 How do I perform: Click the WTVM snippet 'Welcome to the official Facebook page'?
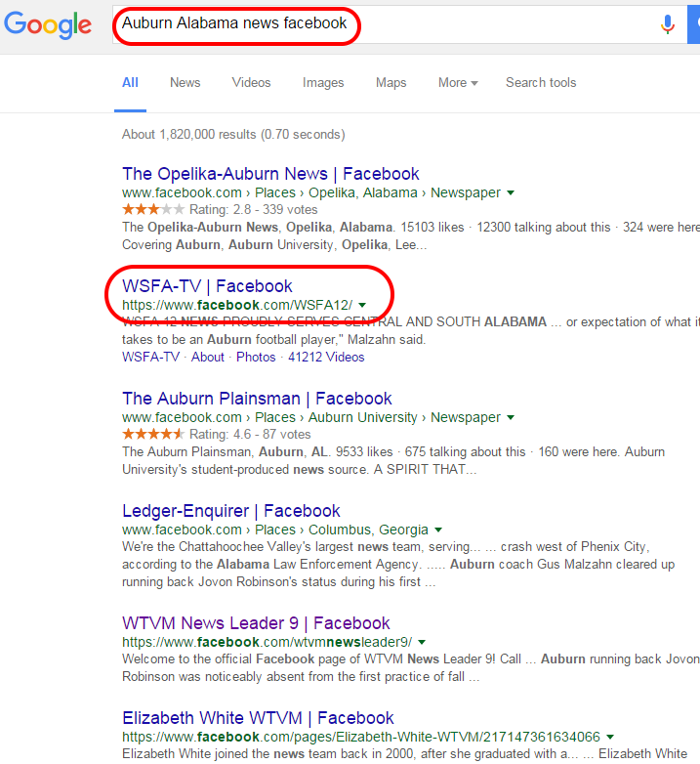coord(411,668)
